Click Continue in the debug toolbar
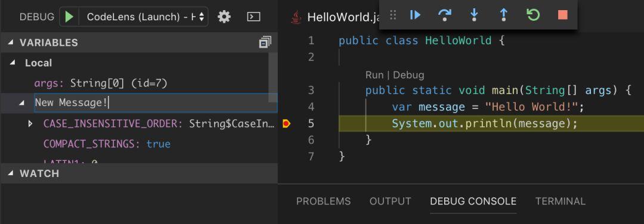Image resolution: width=644 pixels, height=224 pixels. 415,15
